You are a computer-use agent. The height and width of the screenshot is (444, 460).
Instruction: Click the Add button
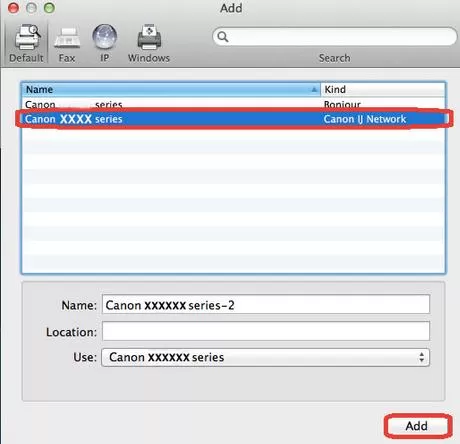click(x=417, y=426)
